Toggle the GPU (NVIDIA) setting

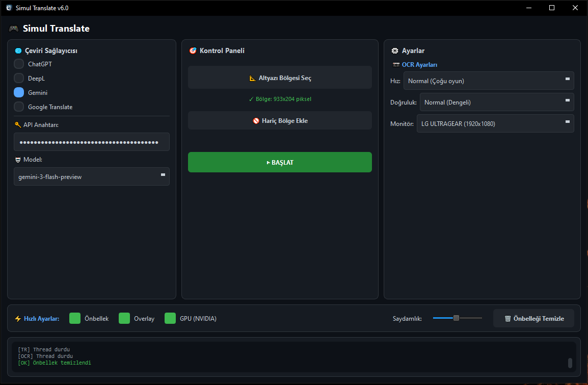[170, 319]
